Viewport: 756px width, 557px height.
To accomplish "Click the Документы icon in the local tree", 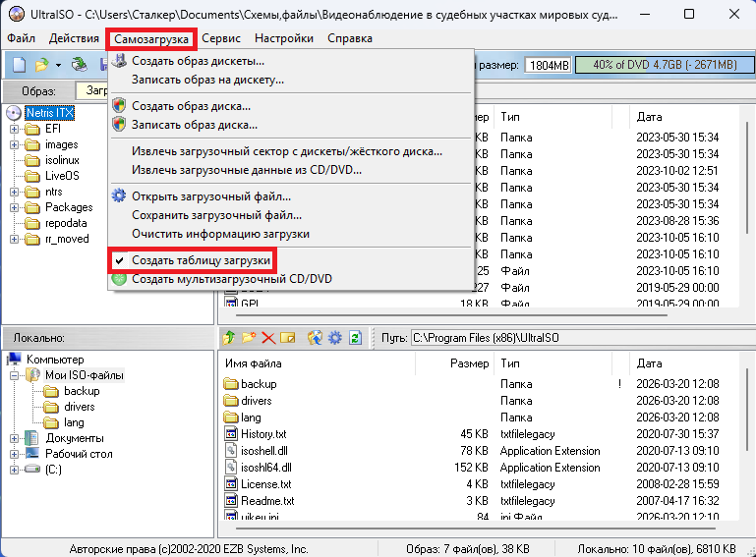I will coord(31,438).
